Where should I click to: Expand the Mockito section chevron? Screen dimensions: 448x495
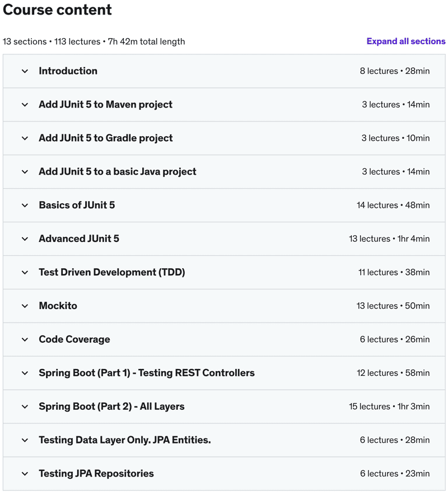coord(25,306)
